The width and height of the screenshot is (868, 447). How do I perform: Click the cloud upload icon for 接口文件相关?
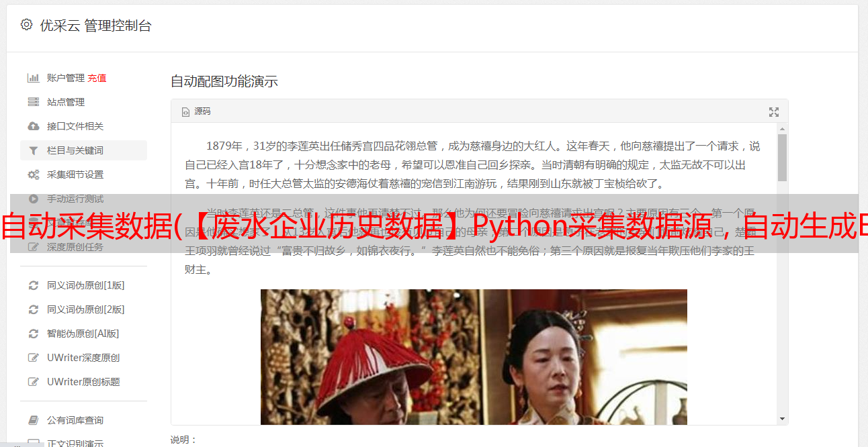click(33, 126)
